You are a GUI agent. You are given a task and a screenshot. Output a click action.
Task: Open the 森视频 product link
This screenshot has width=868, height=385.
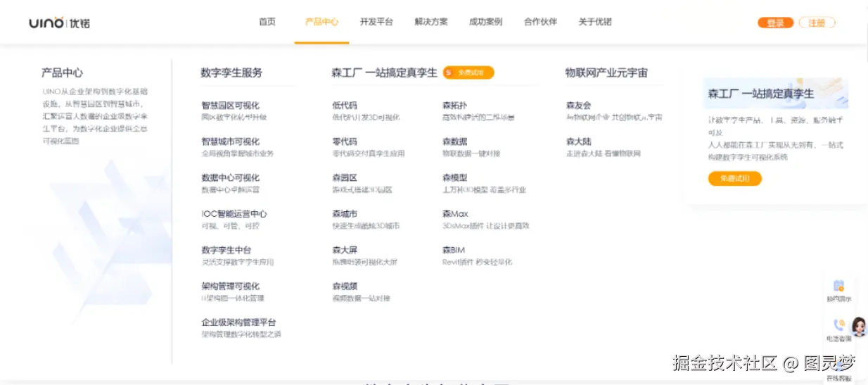point(345,286)
